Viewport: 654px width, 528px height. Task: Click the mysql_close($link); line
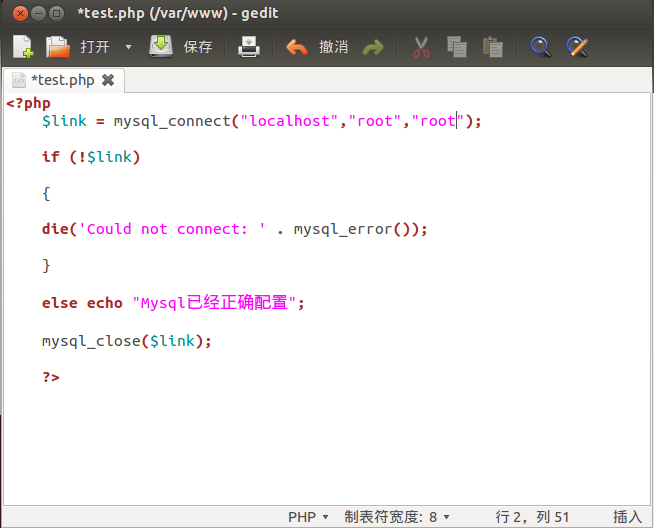pos(127,341)
